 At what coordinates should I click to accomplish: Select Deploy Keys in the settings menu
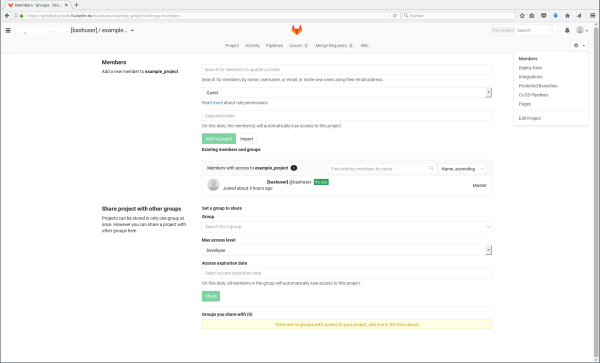pos(530,68)
